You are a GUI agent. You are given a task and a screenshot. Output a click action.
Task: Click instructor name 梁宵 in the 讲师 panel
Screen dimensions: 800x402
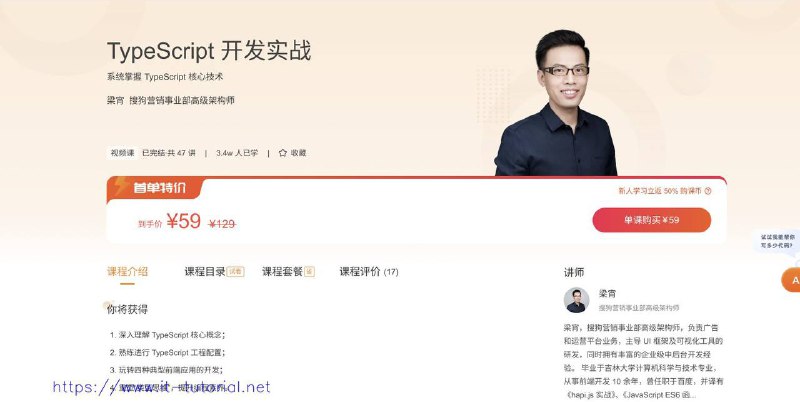607,294
